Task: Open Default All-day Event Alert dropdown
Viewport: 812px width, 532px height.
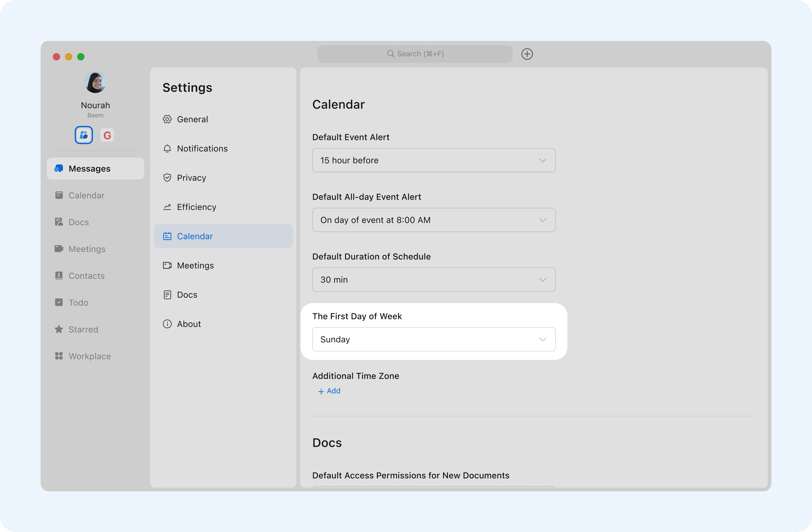Action: click(433, 220)
